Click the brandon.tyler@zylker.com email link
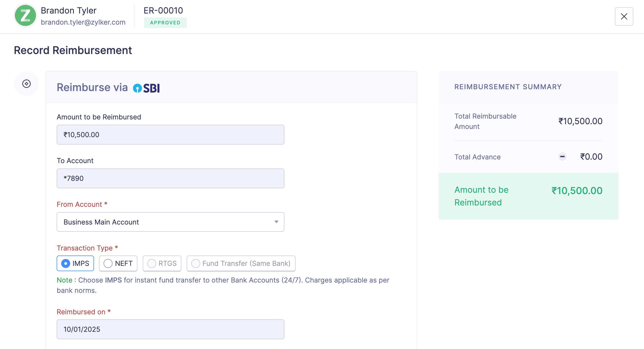This screenshot has height=349, width=644. [x=83, y=22]
